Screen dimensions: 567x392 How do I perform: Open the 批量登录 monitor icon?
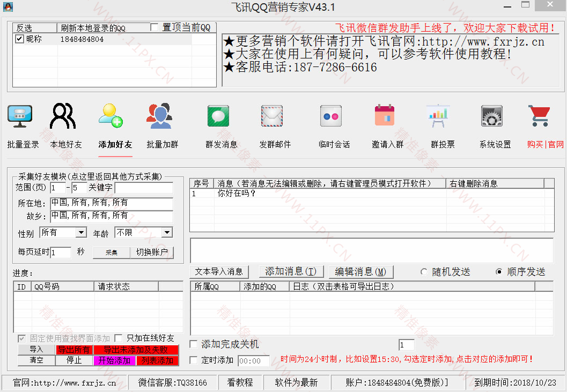tap(20, 116)
